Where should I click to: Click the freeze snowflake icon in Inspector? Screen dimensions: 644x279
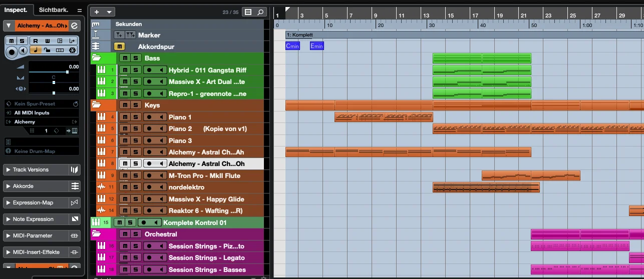tap(72, 50)
